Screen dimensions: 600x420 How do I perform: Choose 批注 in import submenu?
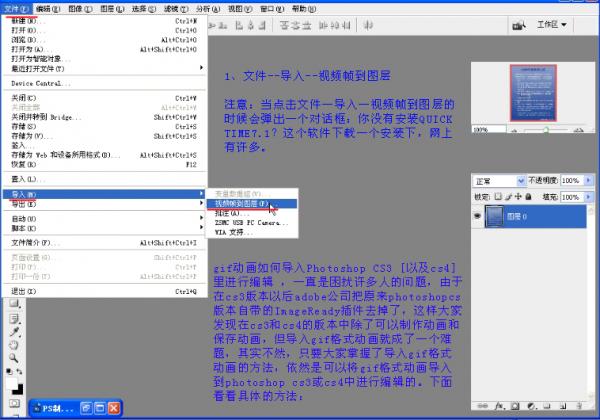click(x=252, y=213)
